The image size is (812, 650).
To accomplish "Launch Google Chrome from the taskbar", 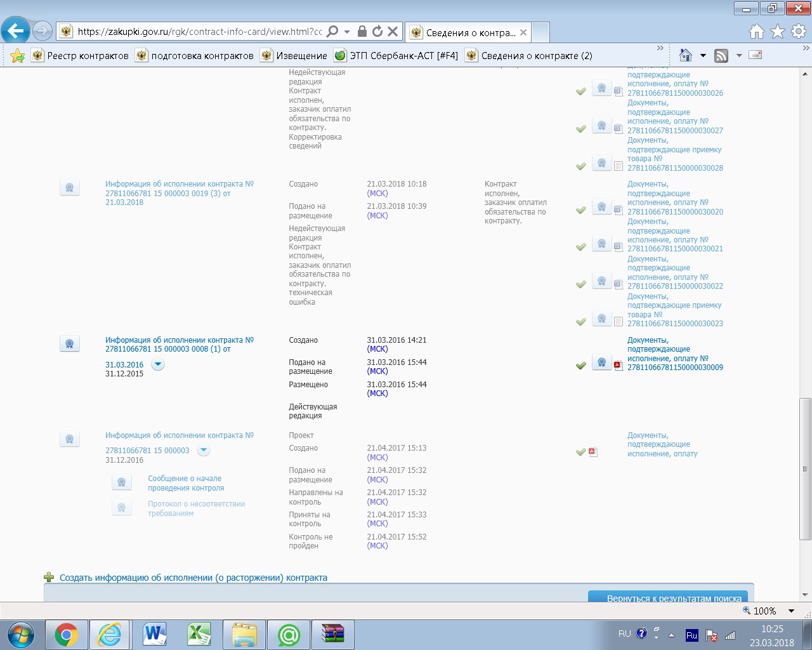I will pyautogui.click(x=66, y=635).
